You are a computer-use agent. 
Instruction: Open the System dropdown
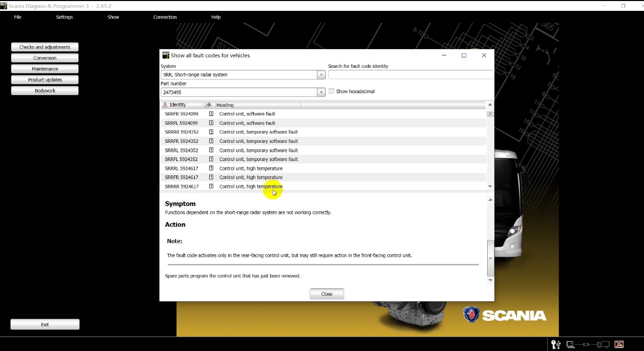pyautogui.click(x=321, y=75)
